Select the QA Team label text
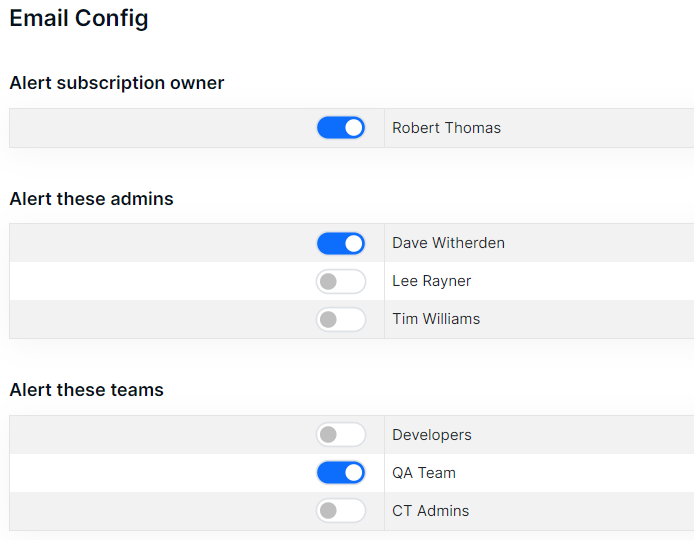Viewport: 694px width, 540px height. (424, 473)
